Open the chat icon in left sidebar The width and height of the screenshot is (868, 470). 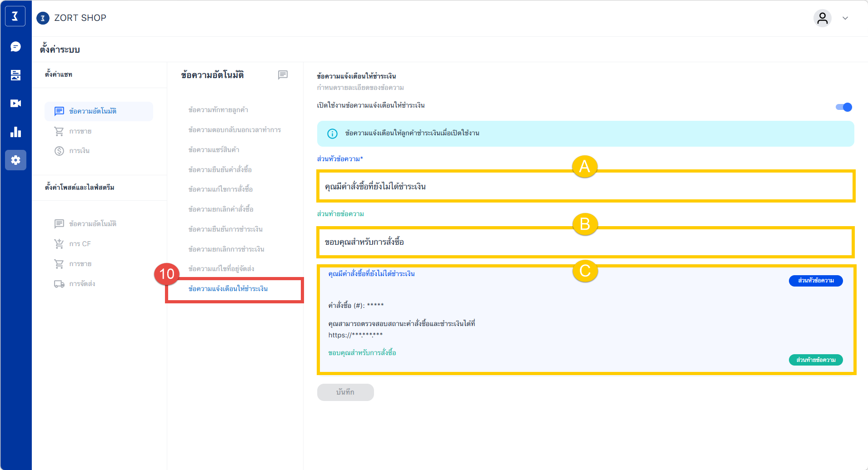point(15,47)
